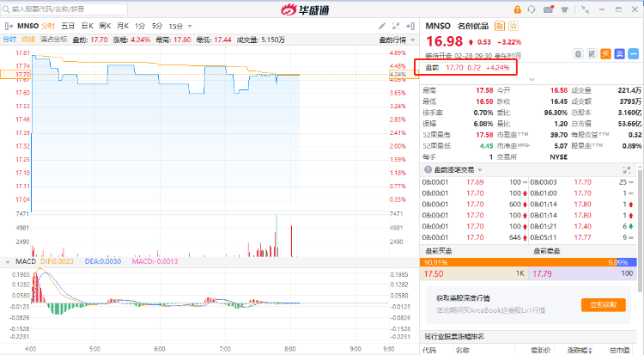Click the light blue minus button
This screenshot has width=644, height=355.
[634, 54]
